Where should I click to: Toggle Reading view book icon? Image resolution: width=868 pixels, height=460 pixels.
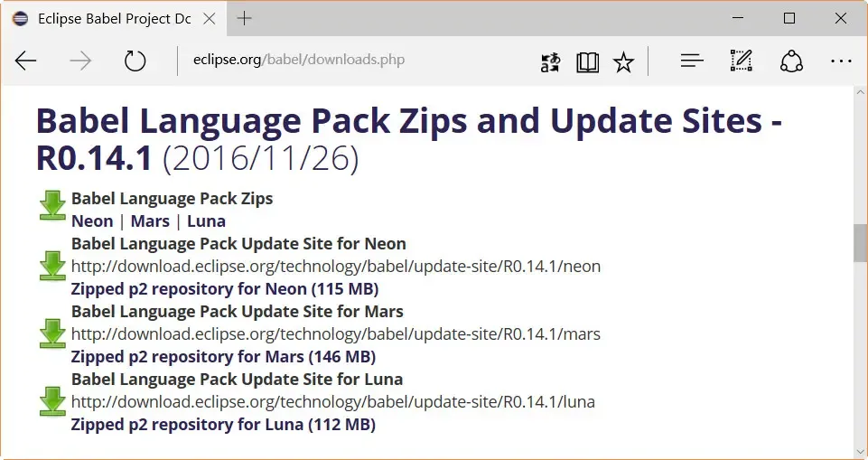pyautogui.click(x=587, y=61)
